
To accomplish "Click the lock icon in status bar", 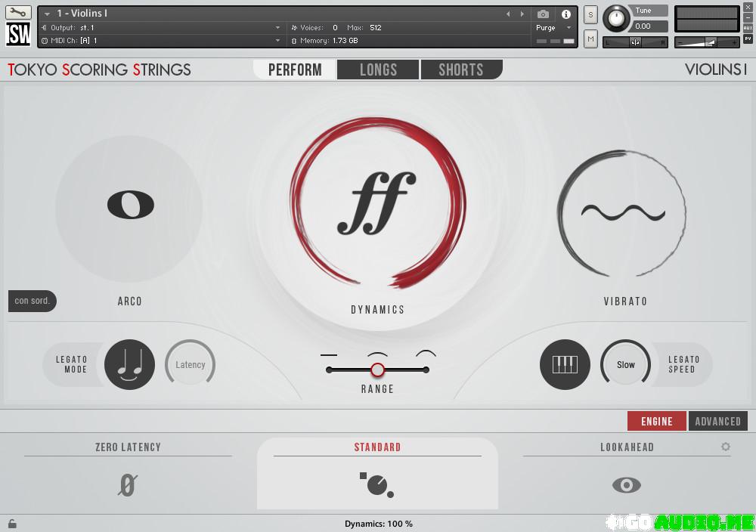I will 12,524.
